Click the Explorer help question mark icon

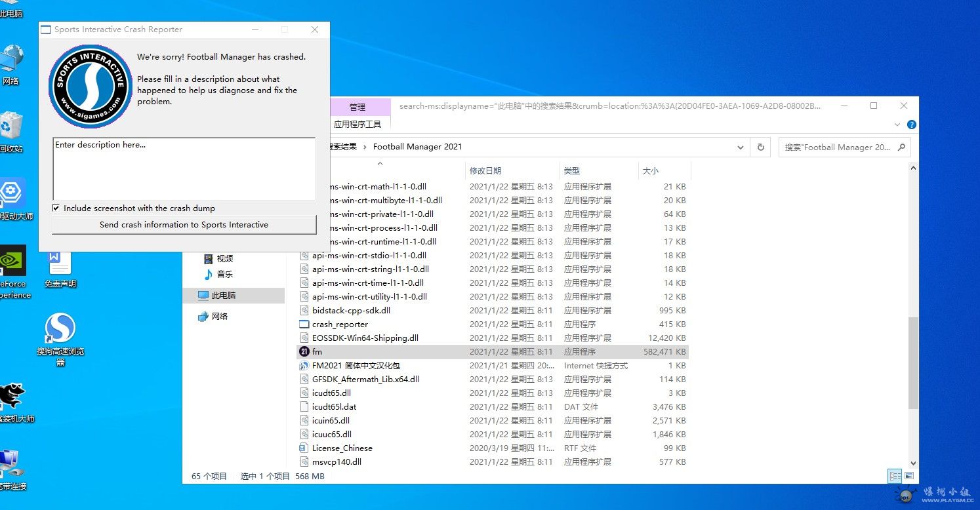pos(911,125)
